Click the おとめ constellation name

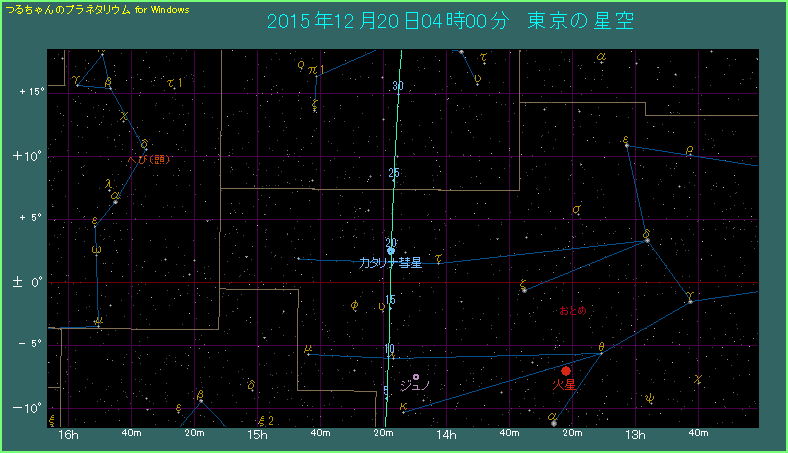coord(573,311)
